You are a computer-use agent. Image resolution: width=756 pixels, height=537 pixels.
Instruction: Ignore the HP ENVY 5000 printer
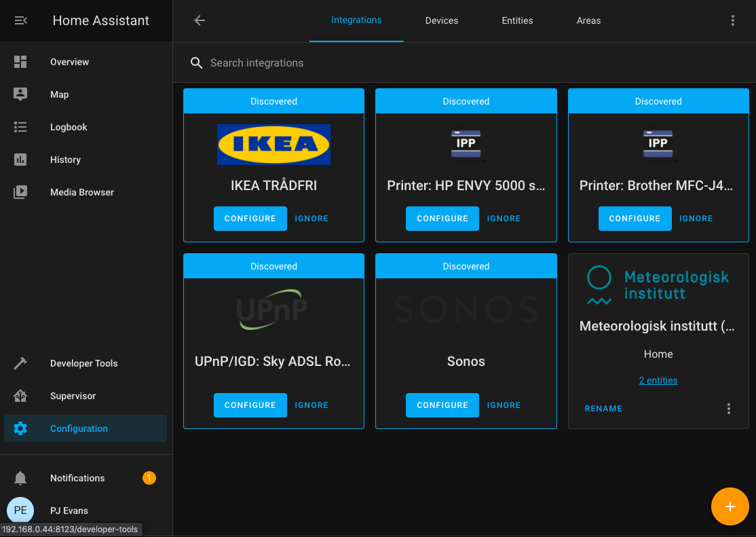[x=504, y=219]
